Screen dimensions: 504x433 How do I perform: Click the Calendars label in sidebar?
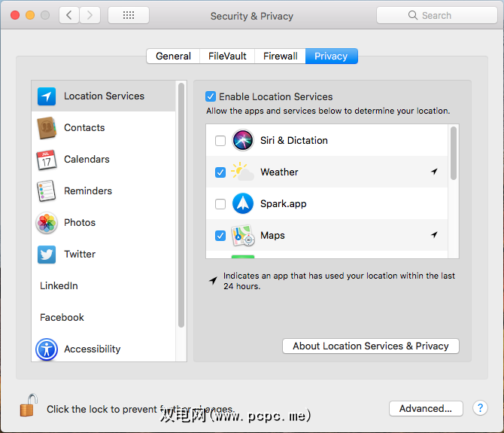coord(87,159)
